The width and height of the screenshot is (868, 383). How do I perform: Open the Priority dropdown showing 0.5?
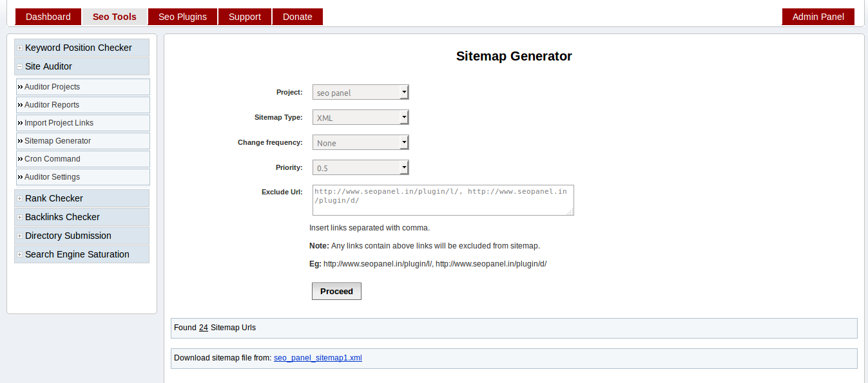coord(361,168)
